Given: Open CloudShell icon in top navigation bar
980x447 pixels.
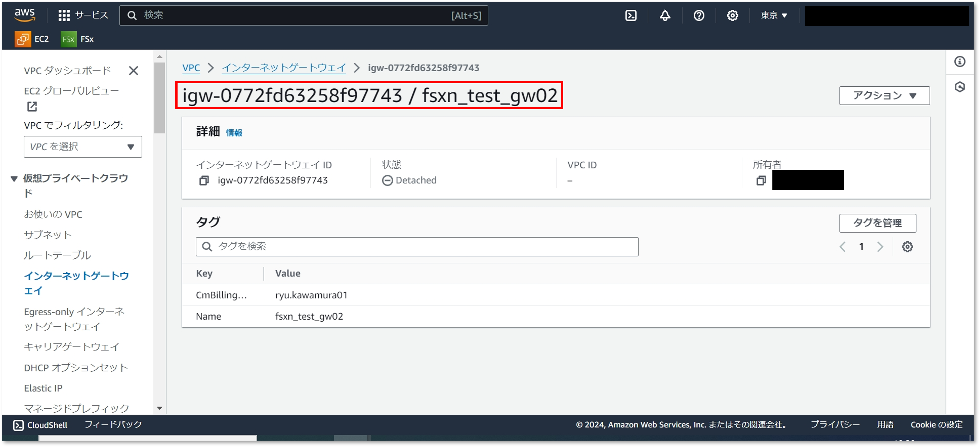Looking at the screenshot, I should coord(631,15).
